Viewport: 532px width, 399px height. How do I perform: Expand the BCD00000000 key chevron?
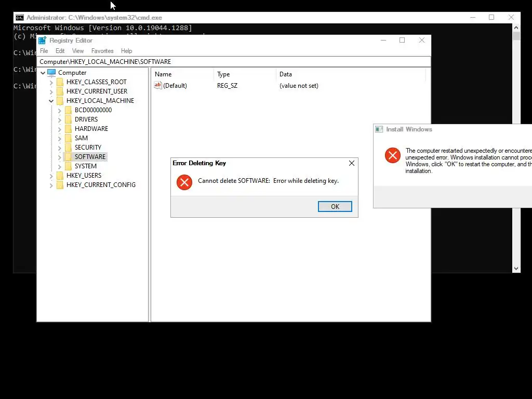[59, 110]
